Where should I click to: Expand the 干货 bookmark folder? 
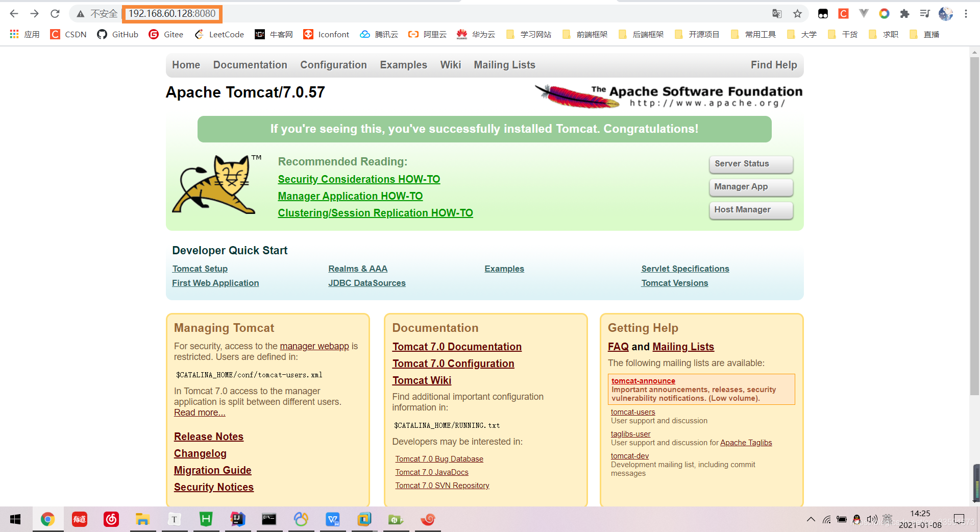point(842,34)
